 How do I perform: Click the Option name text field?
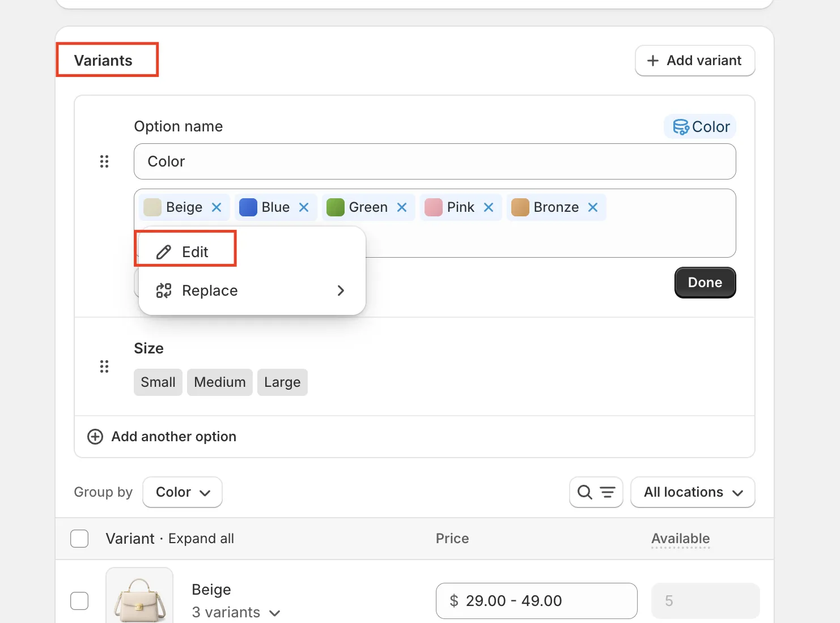(434, 161)
